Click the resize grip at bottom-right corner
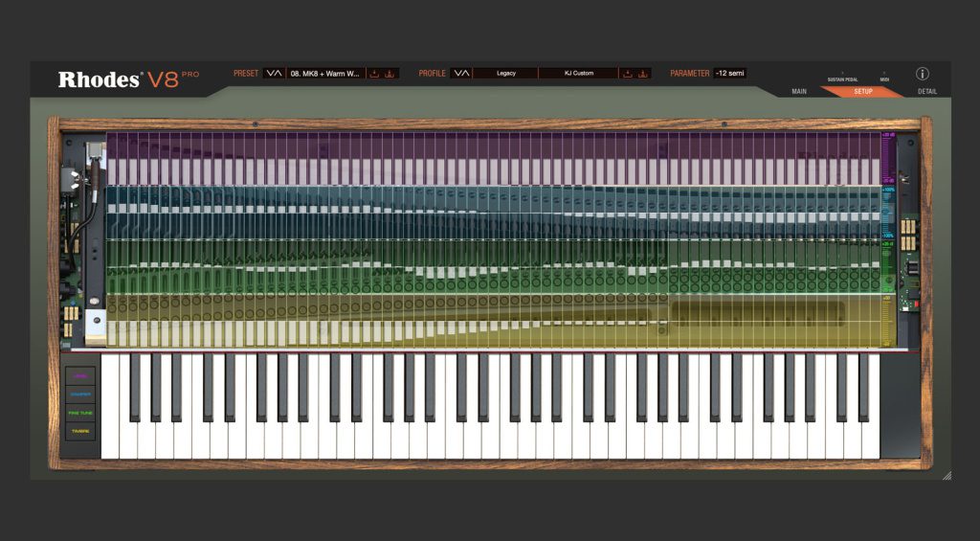The image size is (980, 541). coord(947,475)
